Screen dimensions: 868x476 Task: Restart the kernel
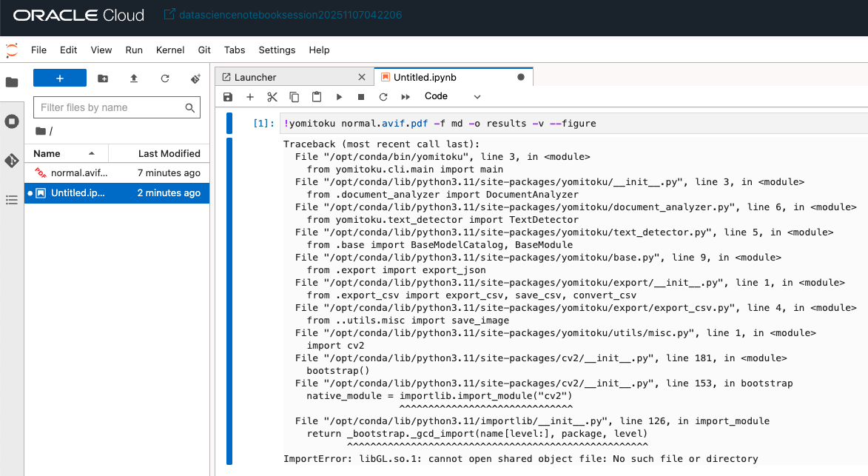(x=383, y=97)
